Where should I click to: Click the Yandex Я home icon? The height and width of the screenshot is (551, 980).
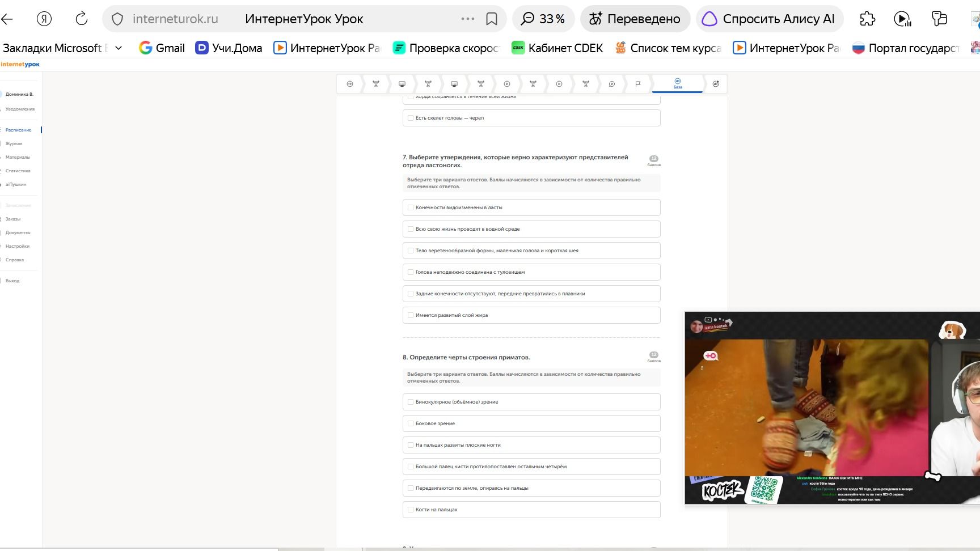(44, 19)
